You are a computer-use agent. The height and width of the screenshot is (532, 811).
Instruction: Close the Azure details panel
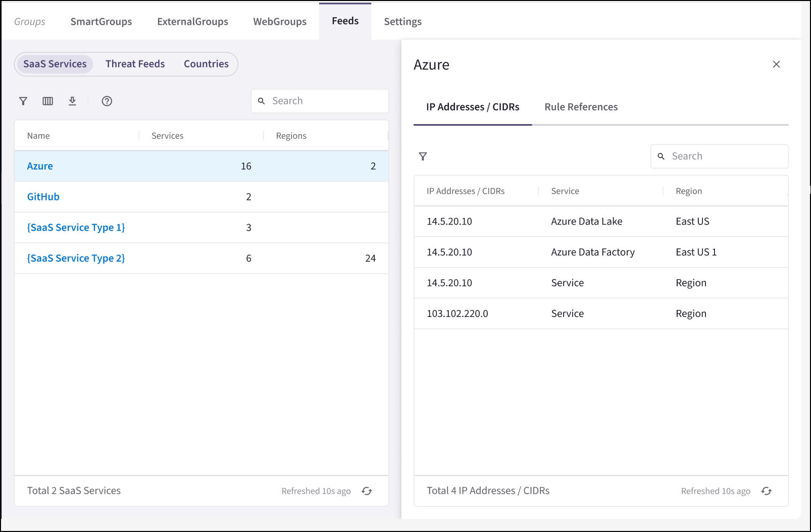776,64
